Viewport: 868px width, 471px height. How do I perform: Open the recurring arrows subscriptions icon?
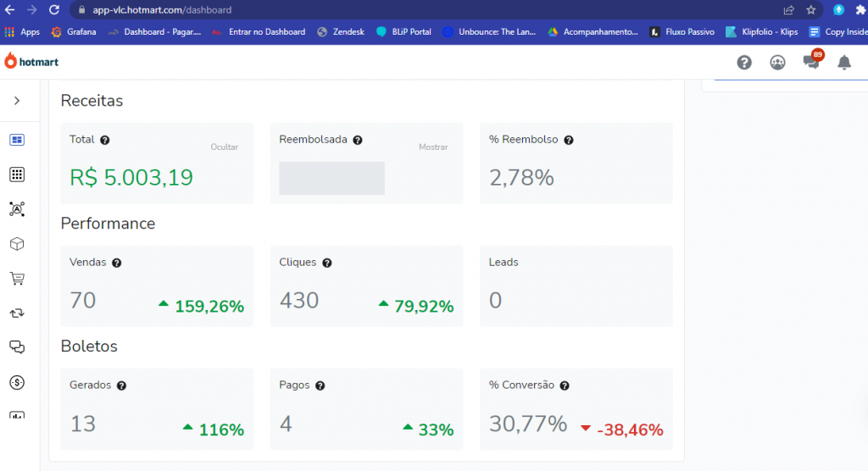point(17,313)
